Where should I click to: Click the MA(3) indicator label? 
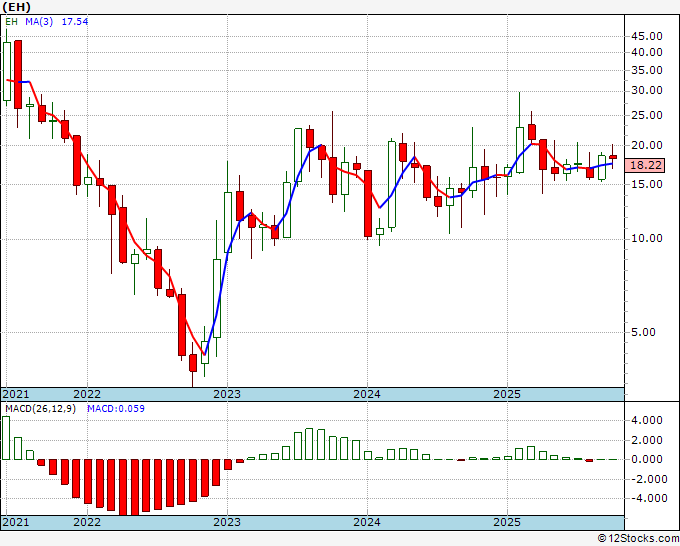pyautogui.click(x=39, y=21)
